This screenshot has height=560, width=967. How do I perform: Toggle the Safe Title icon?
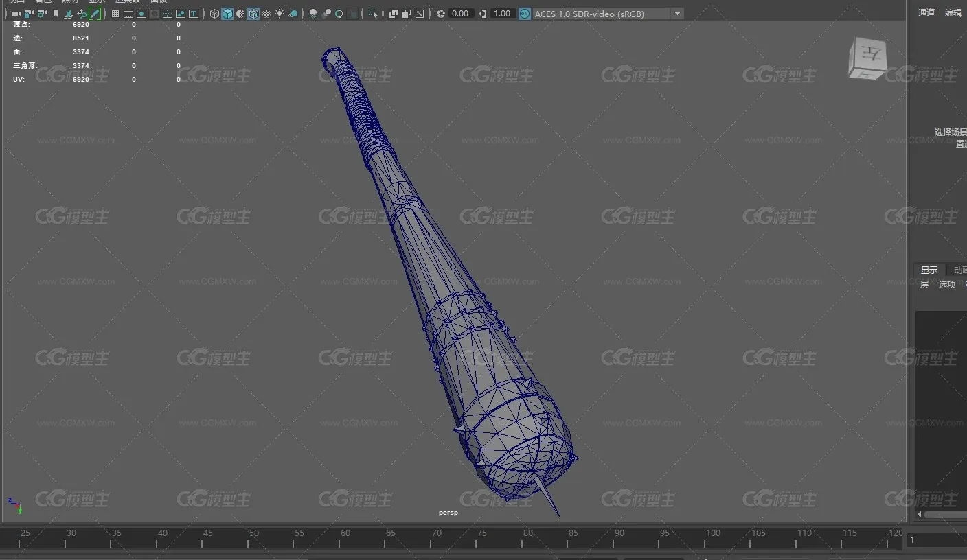[194, 14]
